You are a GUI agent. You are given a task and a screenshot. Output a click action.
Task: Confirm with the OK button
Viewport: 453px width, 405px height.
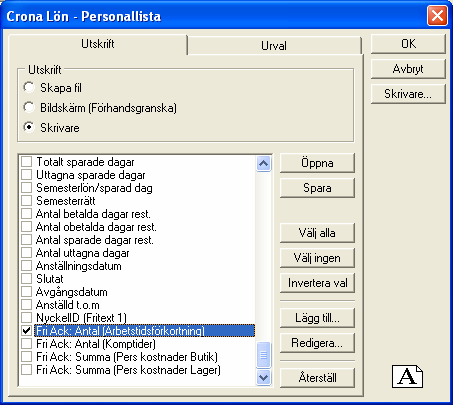(408, 44)
